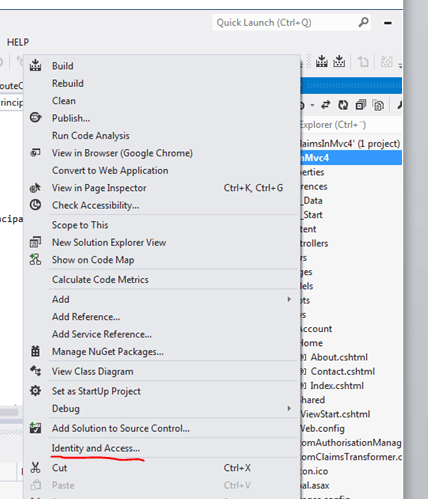The image size is (428, 499).
Task: Minimize the Visual Studio window
Action: pyautogui.click(x=388, y=23)
